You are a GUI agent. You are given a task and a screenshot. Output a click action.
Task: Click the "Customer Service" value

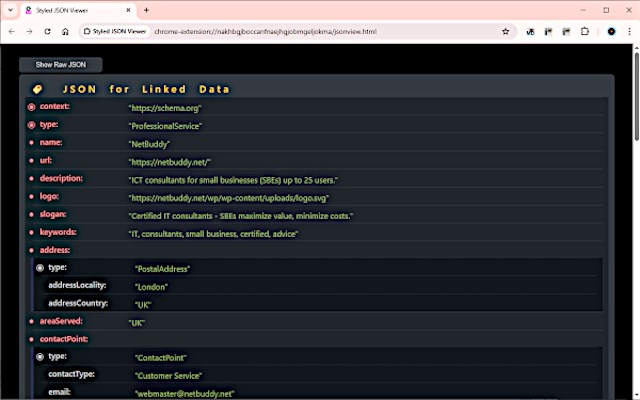[x=169, y=376]
